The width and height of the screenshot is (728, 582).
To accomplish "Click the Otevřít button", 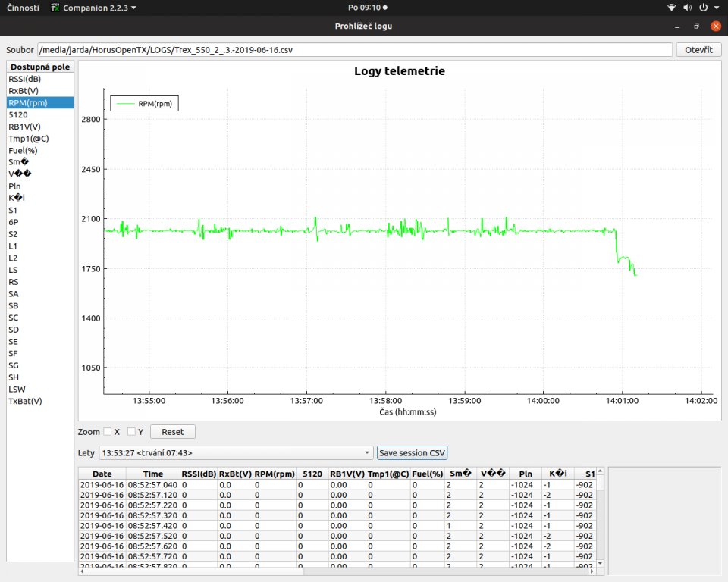I will pos(698,50).
